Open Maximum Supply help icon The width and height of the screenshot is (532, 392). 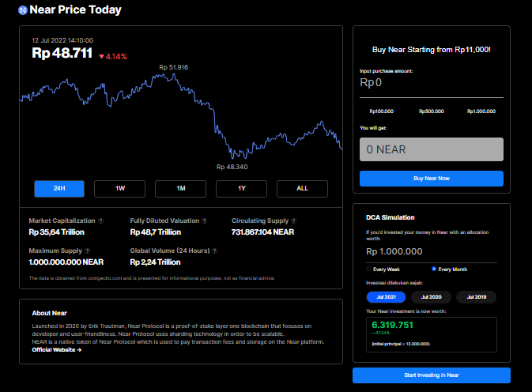pos(88,251)
